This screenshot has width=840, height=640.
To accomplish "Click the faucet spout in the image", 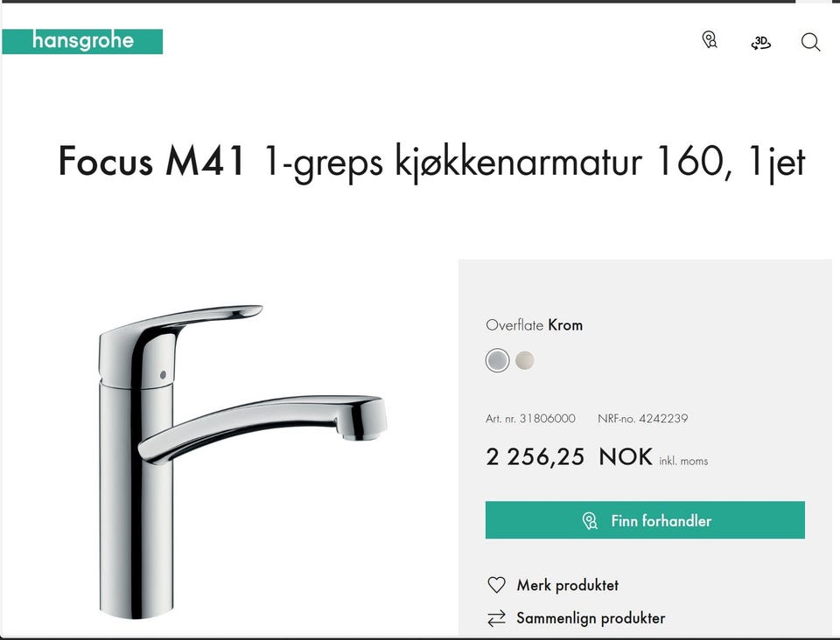I will 262,428.
